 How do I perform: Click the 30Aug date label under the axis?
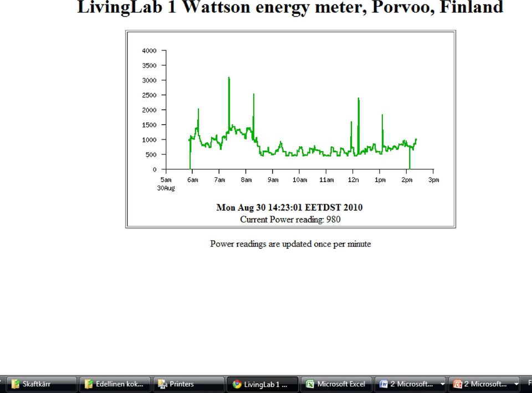pyautogui.click(x=166, y=188)
